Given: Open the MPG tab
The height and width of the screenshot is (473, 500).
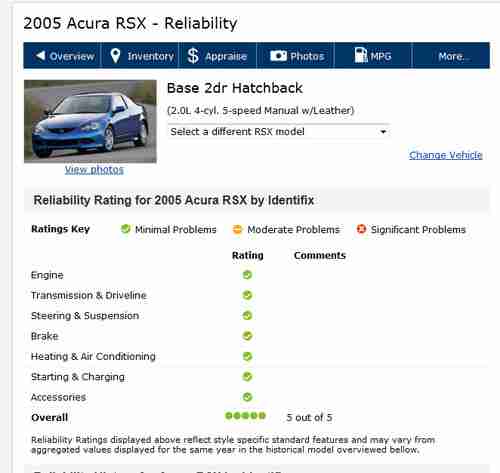Looking at the screenshot, I should pos(373,55).
